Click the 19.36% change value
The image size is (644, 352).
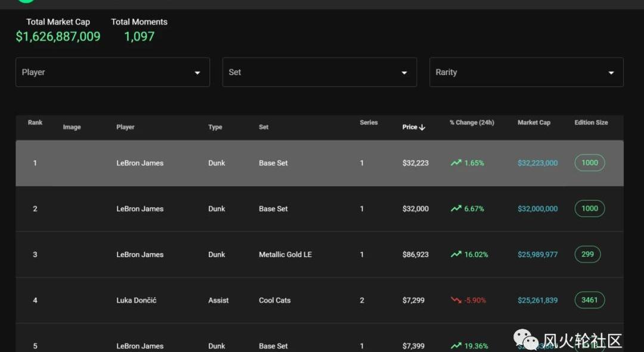click(476, 346)
